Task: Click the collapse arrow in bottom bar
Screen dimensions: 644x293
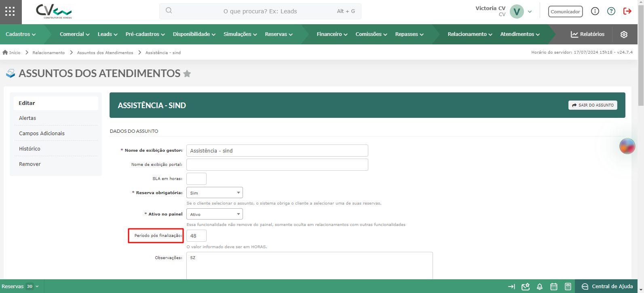Action: [x=511, y=287]
